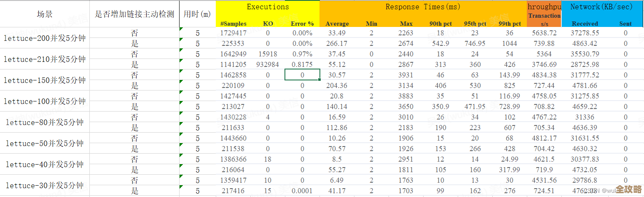Click the Received cell with 37278.55

tap(585, 33)
